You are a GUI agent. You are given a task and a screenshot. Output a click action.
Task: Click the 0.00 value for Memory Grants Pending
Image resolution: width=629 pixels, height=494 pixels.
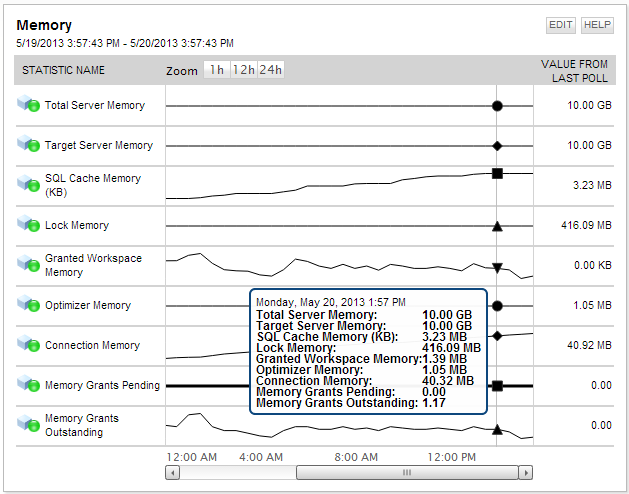tap(601, 385)
